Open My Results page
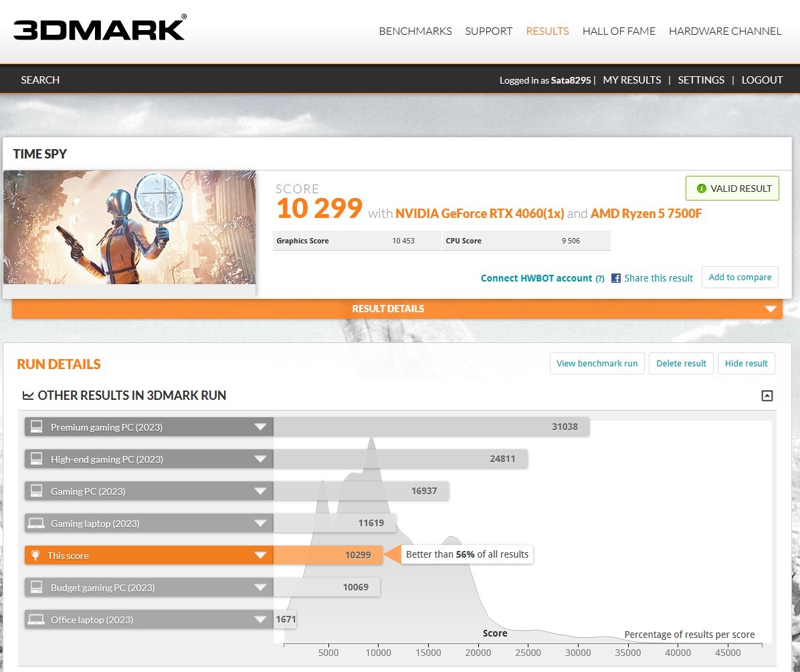Image resolution: width=800 pixels, height=672 pixels. click(x=631, y=80)
